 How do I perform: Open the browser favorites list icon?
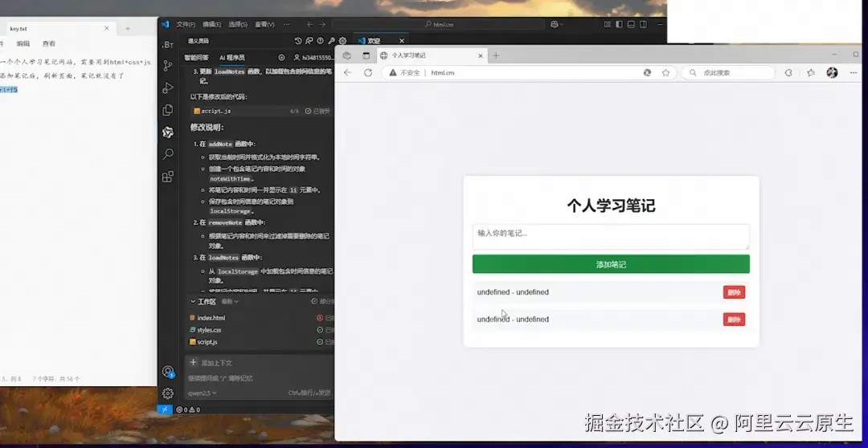[x=811, y=72]
